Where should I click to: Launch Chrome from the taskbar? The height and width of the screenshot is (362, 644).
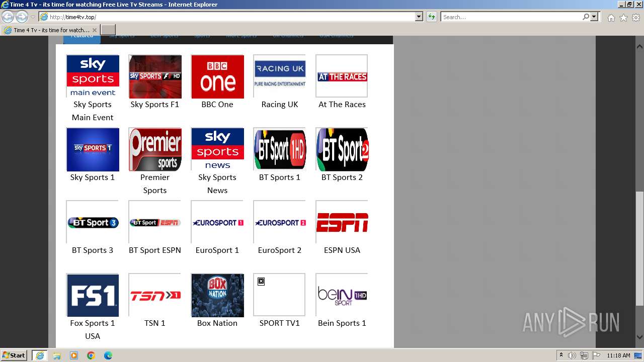click(x=91, y=355)
